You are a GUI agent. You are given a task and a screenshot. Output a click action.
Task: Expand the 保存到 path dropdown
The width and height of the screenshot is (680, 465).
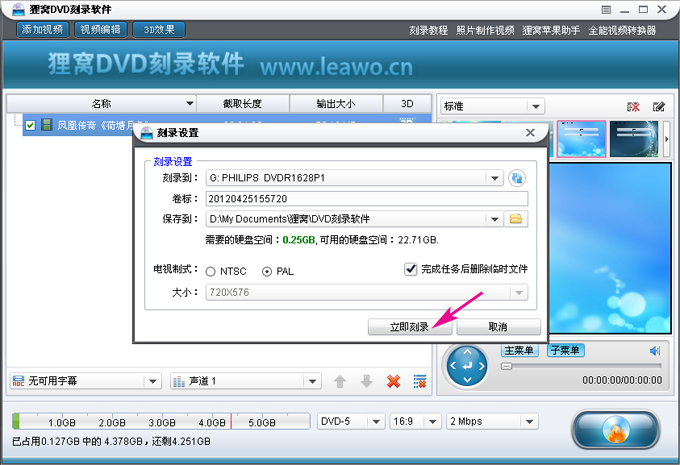coord(494,219)
